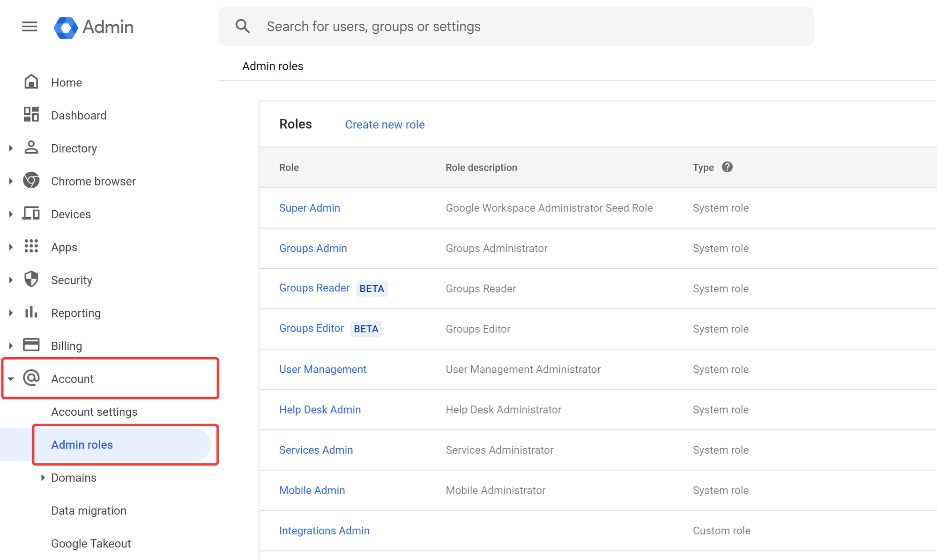Click the search magnifier icon

pyautogui.click(x=242, y=26)
